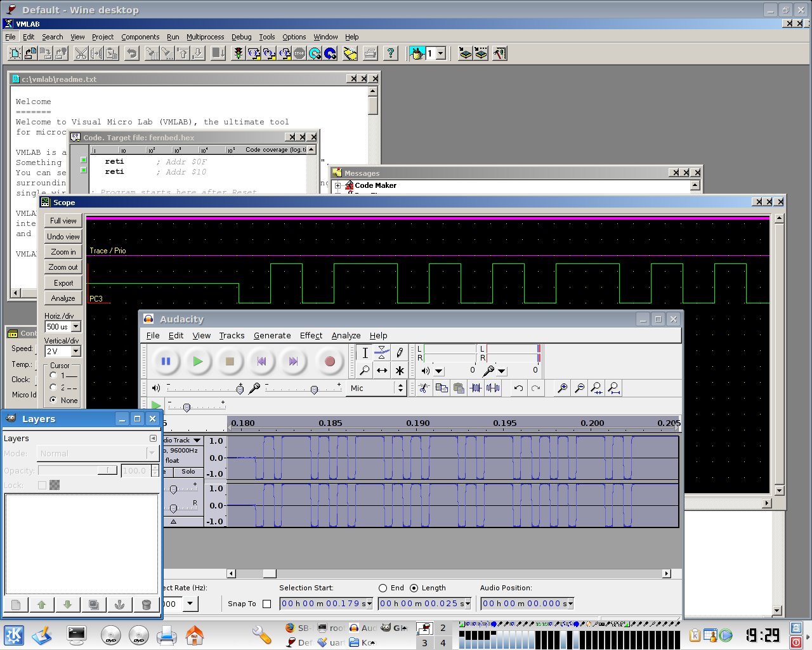Click Audacity's Zoom In magnifier
Image resolution: width=812 pixels, height=650 pixels.
pyautogui.click(x=562, y=388)
